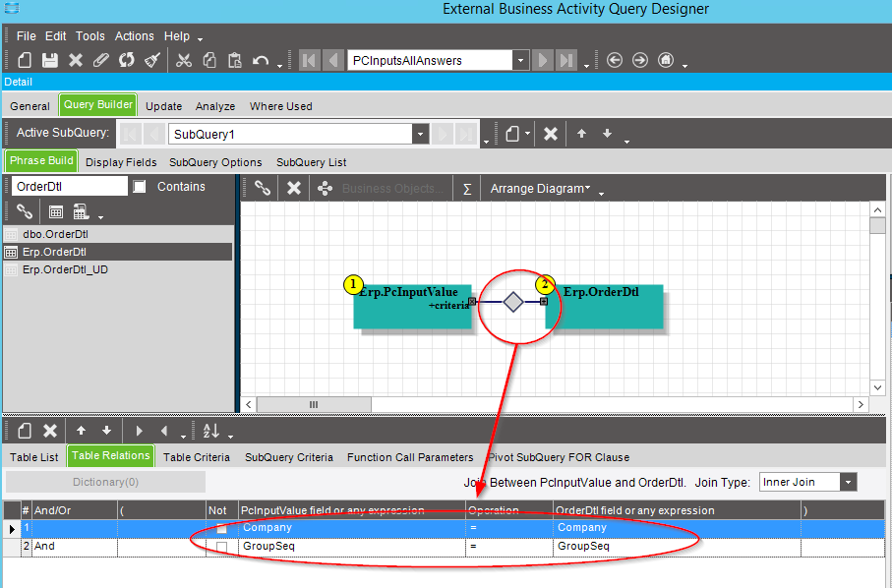Screen dimensions: 892x588
Task: Check the Not box for Company row
Action: tap(221, 528)
